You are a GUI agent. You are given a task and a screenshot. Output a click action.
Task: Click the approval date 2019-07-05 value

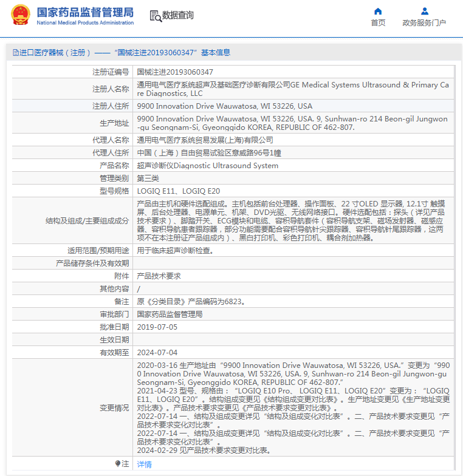coord(157,327)
